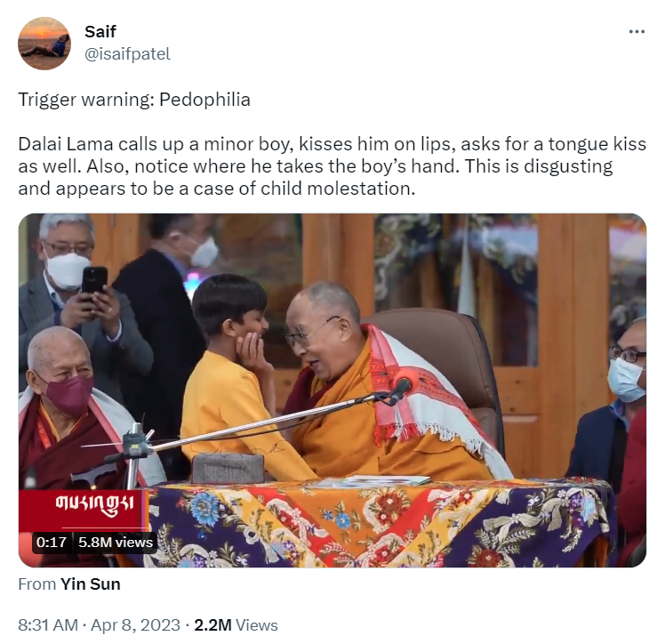
Task: Open the three-dot more options menu
Action: click(x=637, y=31)
